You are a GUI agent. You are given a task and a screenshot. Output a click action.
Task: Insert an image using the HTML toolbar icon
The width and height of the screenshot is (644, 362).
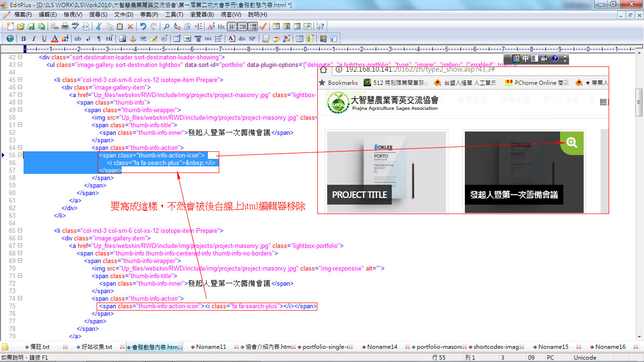123,38
